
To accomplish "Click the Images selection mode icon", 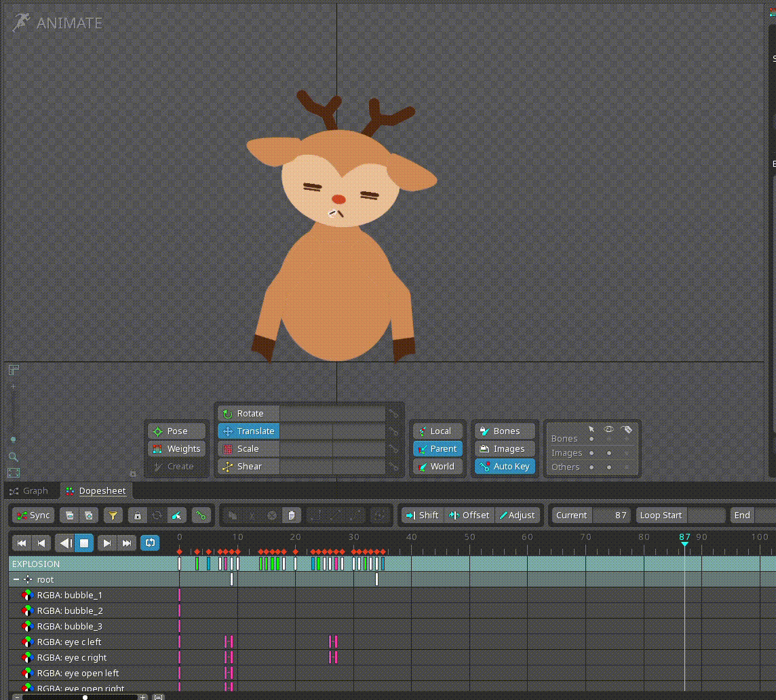I will tap(505, 448).
